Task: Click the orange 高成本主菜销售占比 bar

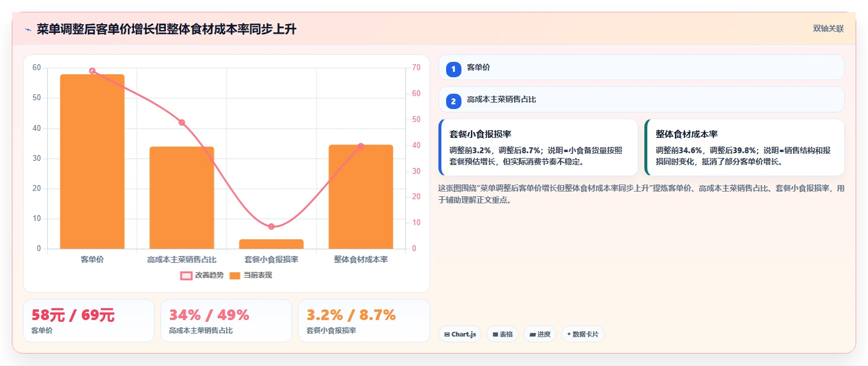Action: (182, 197)
